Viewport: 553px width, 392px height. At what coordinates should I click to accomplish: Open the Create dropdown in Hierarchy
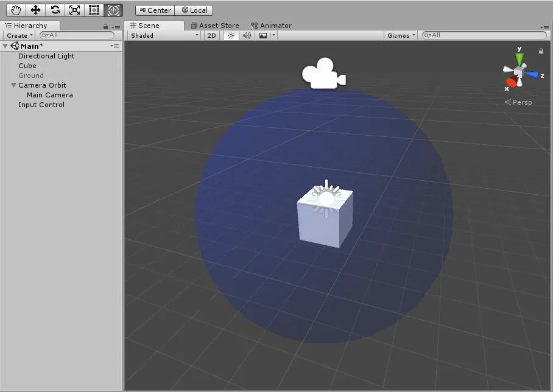pyautogui.click(x=19, y=35)
